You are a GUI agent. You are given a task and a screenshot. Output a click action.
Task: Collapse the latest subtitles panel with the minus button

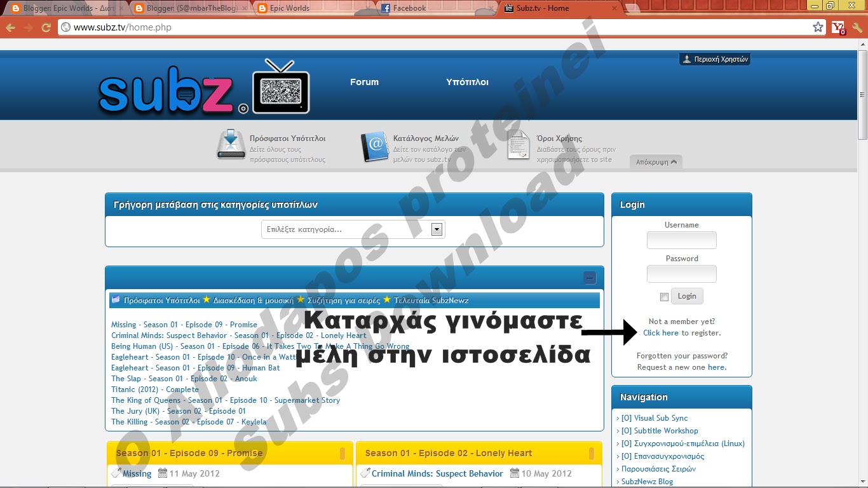coord(590,278)
